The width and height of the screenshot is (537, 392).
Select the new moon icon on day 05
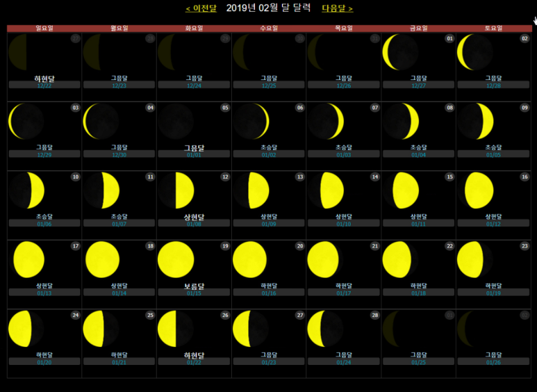pos(176,122)
